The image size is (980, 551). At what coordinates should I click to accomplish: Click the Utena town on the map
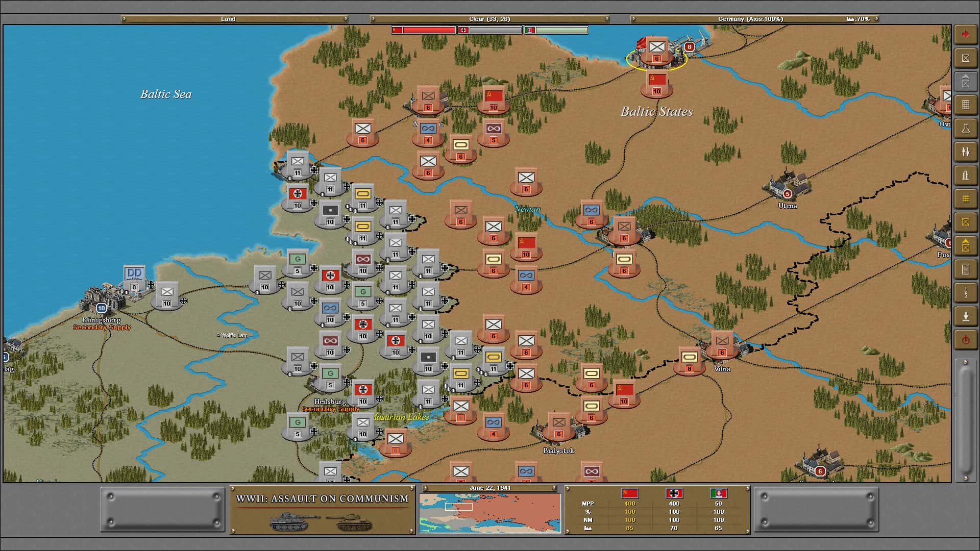788,188
